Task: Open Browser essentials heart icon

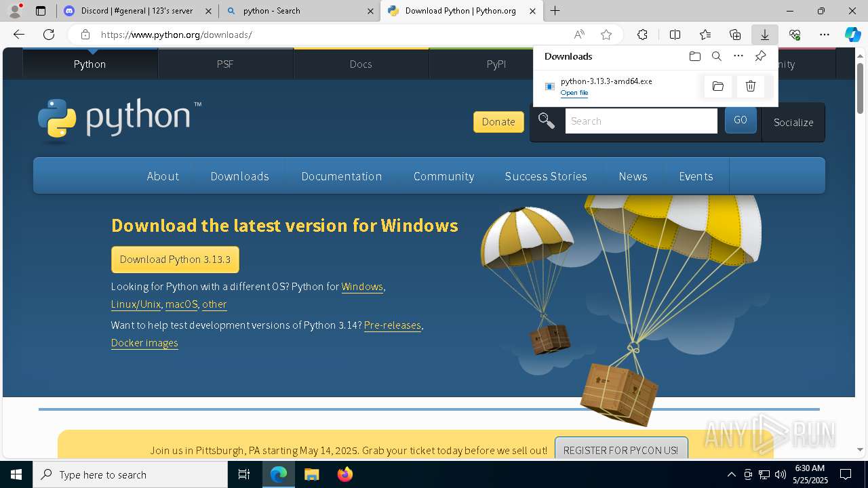Action: (795, 35)
